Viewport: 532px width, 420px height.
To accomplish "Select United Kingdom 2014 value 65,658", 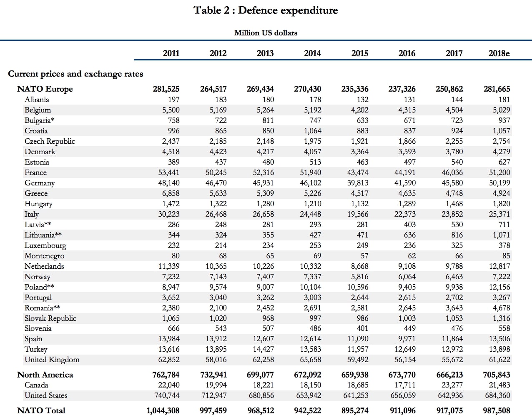I will pyautogui.click(x=311, y=360).
